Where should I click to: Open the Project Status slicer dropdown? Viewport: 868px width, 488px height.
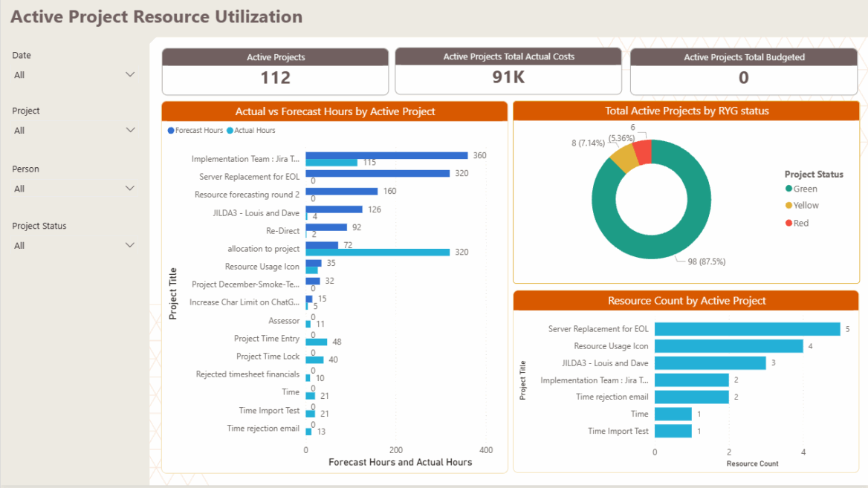(130, 245)
